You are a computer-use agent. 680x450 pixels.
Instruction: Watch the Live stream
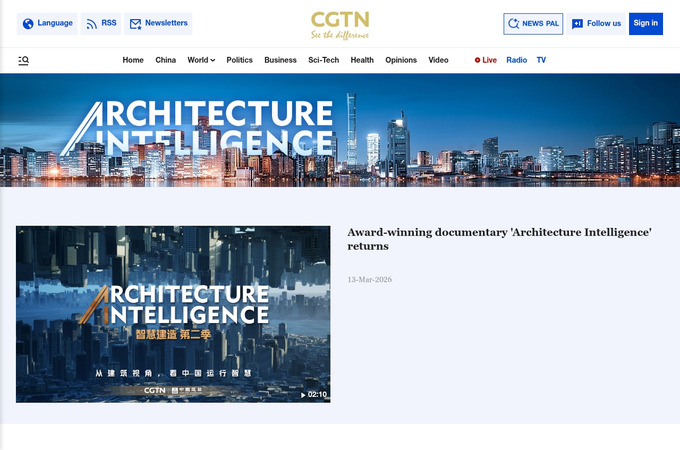point(486,60)
